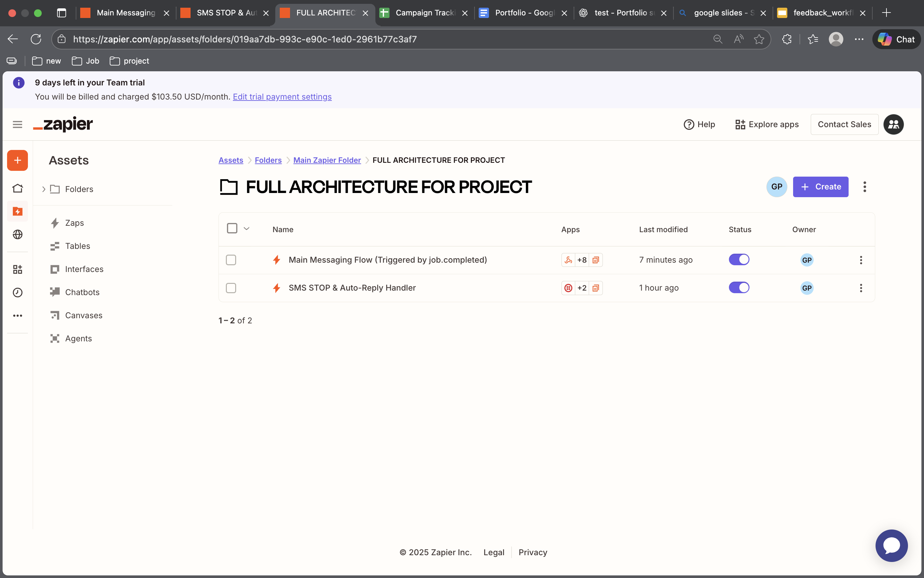Open the Copilot Chat button
Viewport: 924px width, 578px height.
896,39
